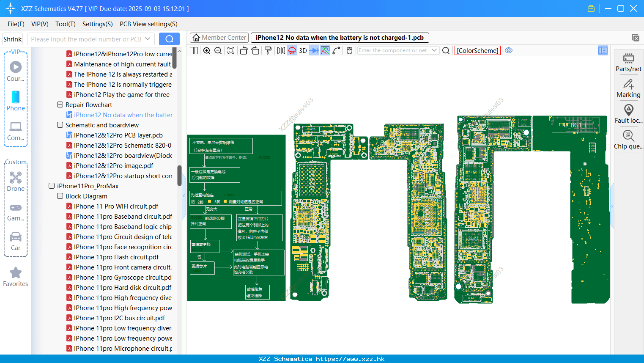The width and height of the screenshot is (644, 363).
Task: Click the Shrink button
Action: (x=13, y=39)
